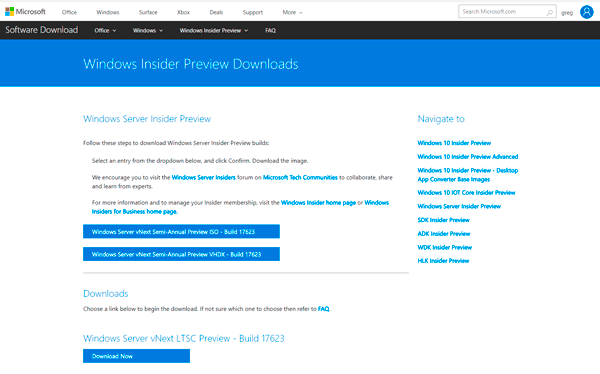The width and height of the screenshot is (600, 374).
Task: Open the Office top navigation link
Action: (x=69, y=12)
